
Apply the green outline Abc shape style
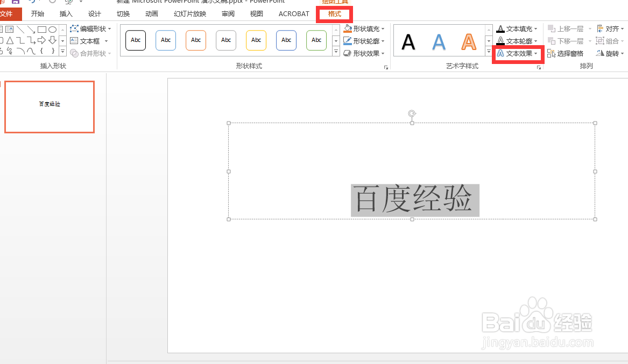[316, 40]
